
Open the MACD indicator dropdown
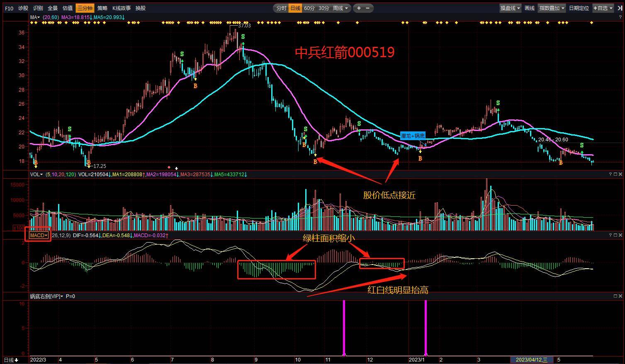[x=39, y=235]
